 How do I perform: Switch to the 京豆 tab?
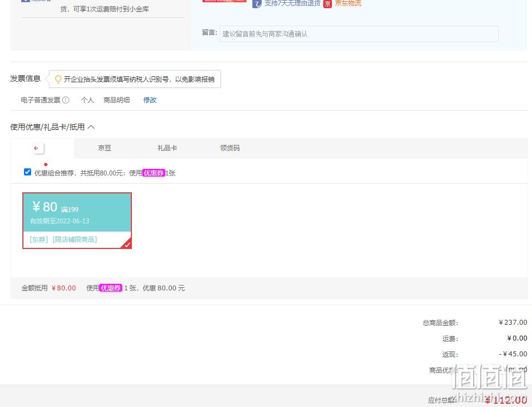[105, 148]
